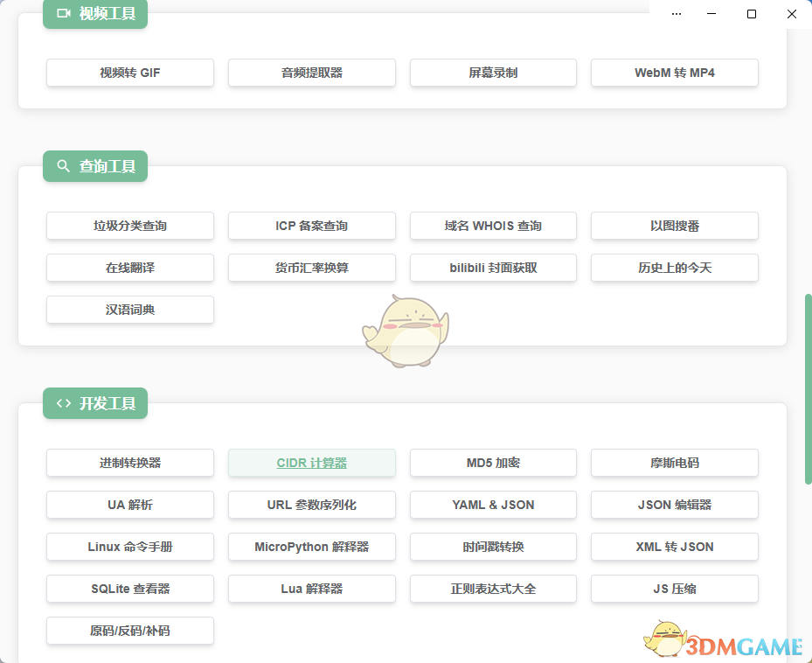Open the MD5 加密 tool

pos(493,463)
